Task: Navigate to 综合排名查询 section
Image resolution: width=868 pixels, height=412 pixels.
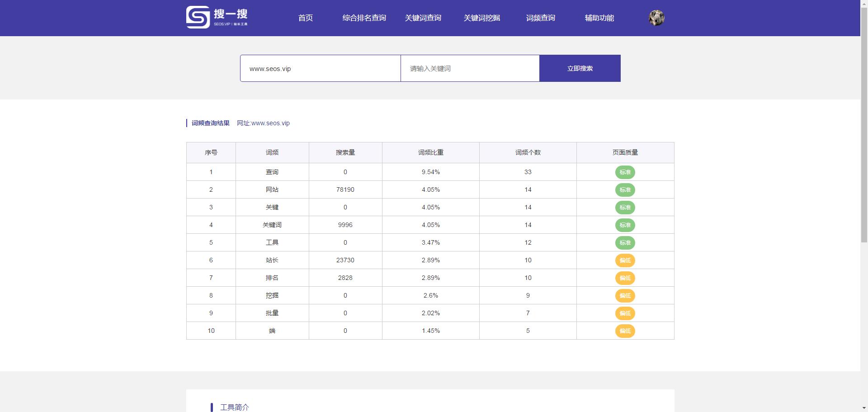Action: (364, 18)
